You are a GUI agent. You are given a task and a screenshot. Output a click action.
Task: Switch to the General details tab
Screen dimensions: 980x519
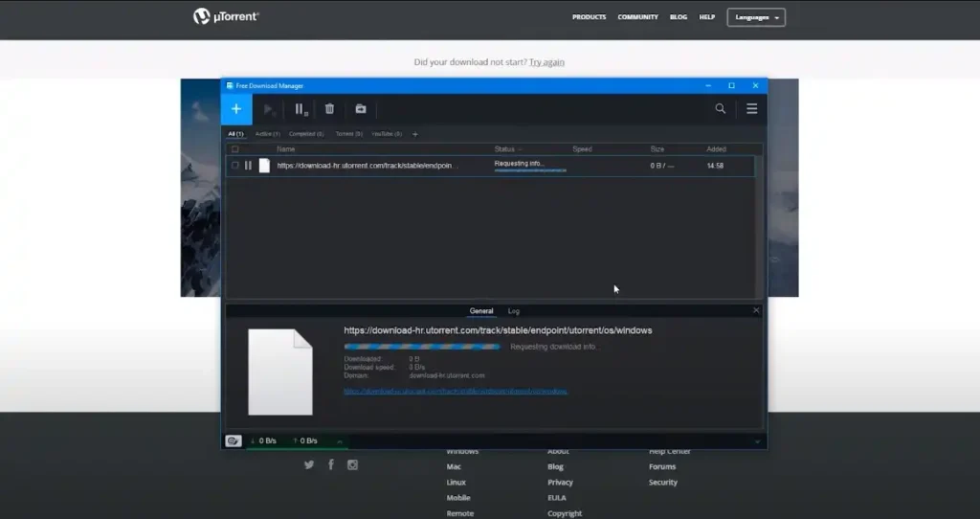481,311
